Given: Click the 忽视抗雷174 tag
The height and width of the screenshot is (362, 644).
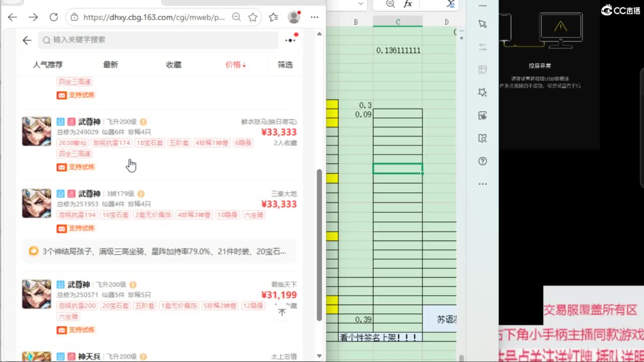Looking at the screenshot, I should (x=111, y=143).
